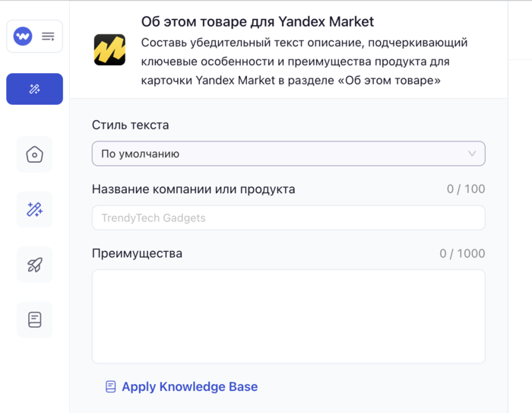The width and height of the screenshot is (532, 413).
Task: Click inside the Преимущества text area
Action: pyautogui.click(x=288, y=316)
